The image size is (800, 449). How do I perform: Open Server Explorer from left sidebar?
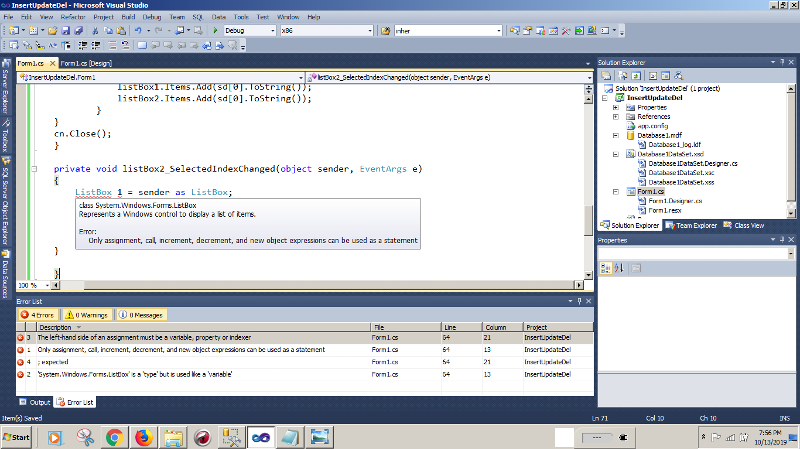tap(6, 87)
